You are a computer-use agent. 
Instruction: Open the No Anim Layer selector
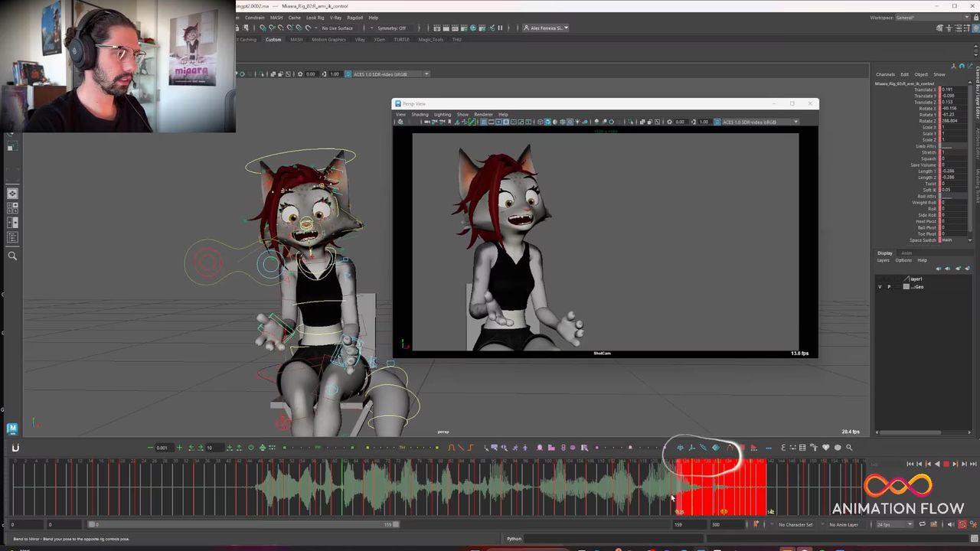[845, 524]
